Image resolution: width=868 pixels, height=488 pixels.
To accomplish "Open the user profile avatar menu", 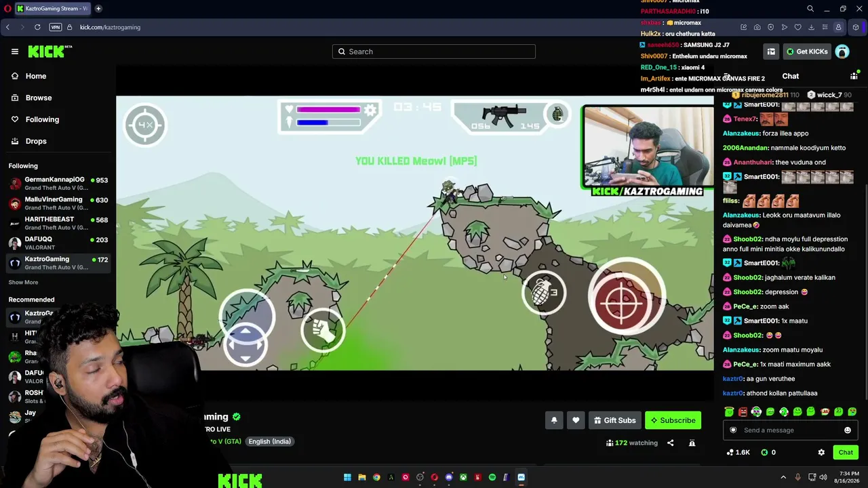I will 842,52.
